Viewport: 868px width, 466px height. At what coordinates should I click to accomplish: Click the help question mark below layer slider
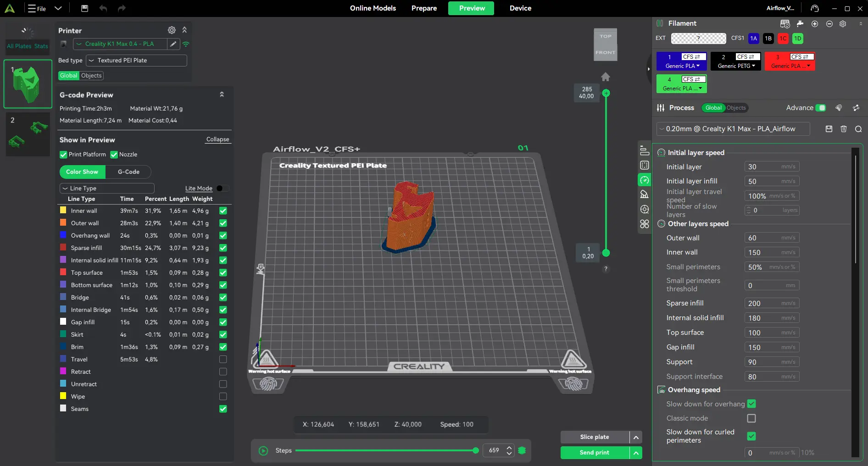tap(606, 269)
